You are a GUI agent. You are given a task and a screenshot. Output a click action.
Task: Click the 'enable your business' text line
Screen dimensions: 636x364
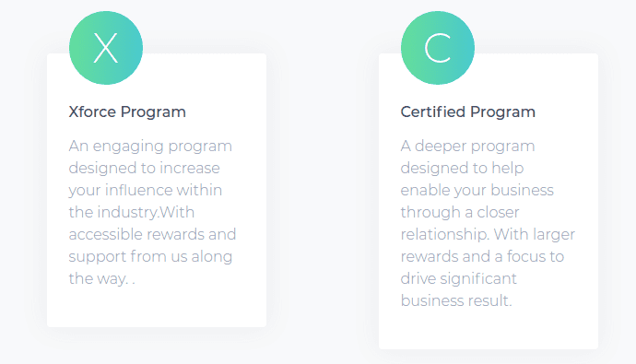point(477,191)
